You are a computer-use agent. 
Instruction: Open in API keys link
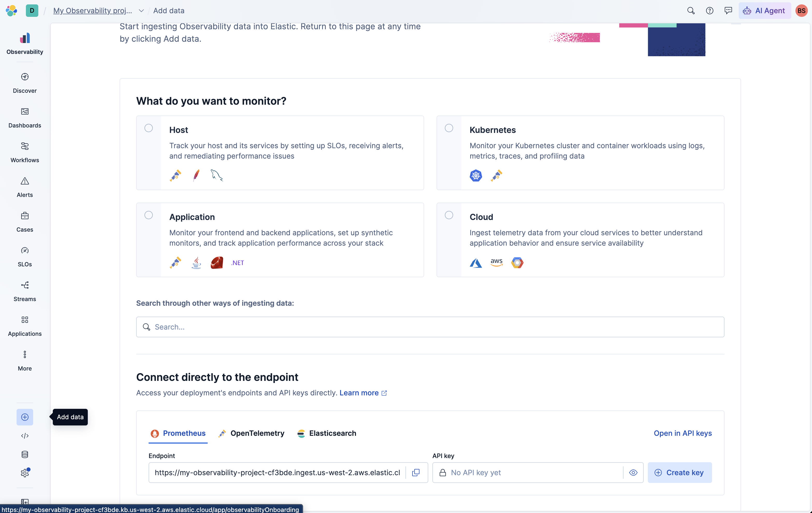pyautogui.click(x=683, y=433)
